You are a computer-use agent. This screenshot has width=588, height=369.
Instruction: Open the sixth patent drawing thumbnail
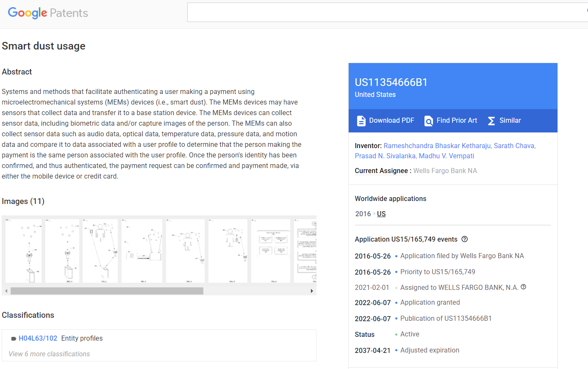click(x=228, y=251)
